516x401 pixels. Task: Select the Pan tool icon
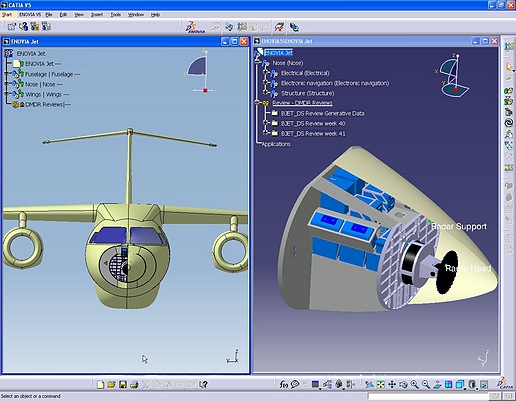click(392, 385)
